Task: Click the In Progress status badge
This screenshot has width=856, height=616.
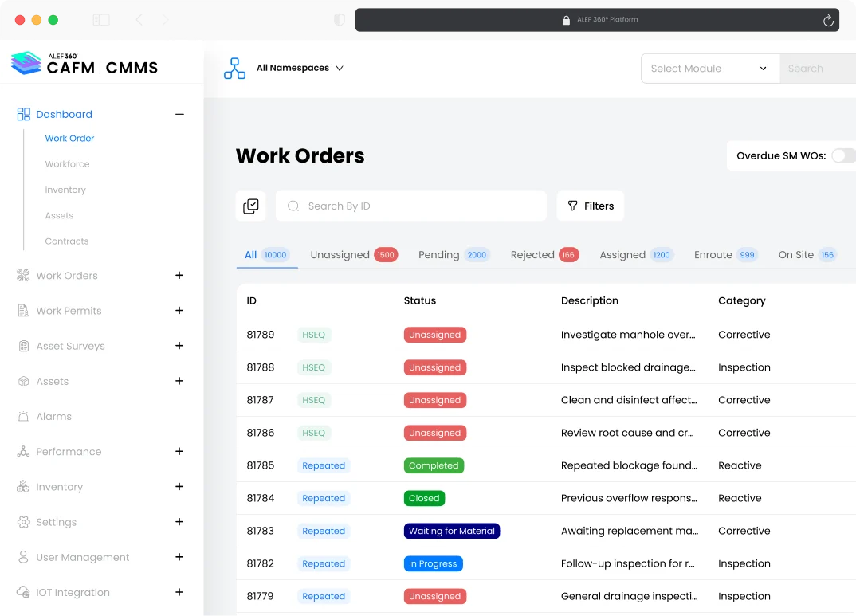Action: coord(434,563)
